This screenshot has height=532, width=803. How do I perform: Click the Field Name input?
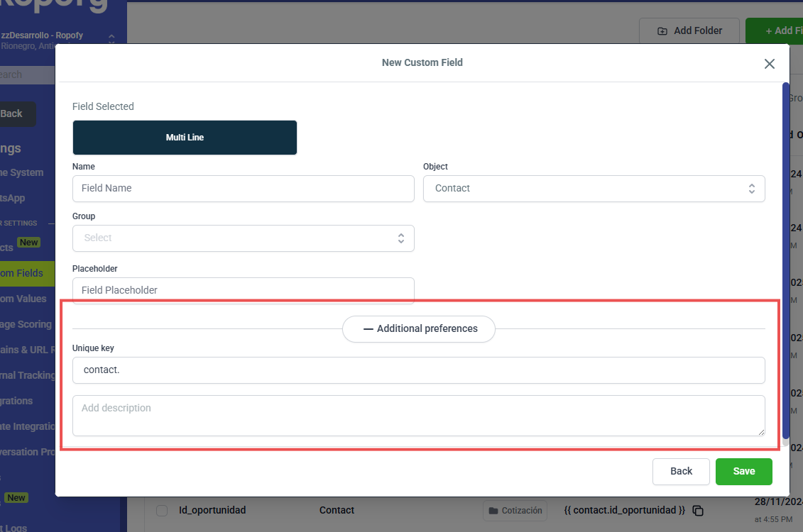click(x=243, y=189)
